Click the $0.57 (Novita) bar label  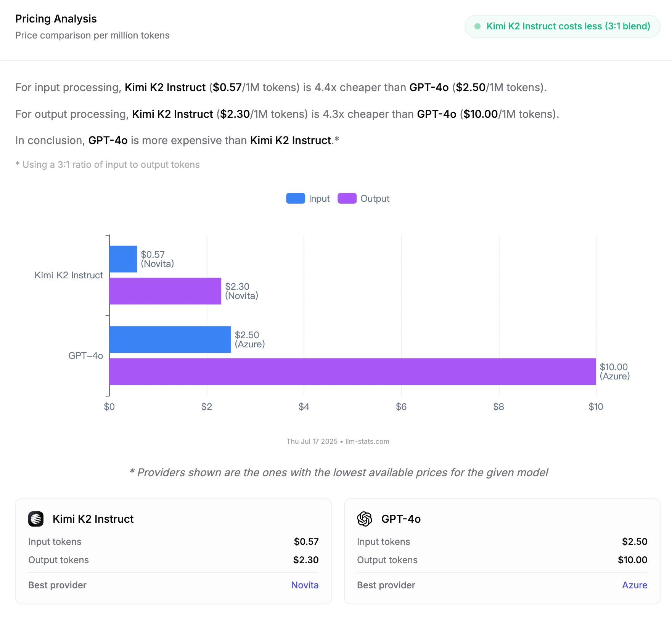(158, 259)
